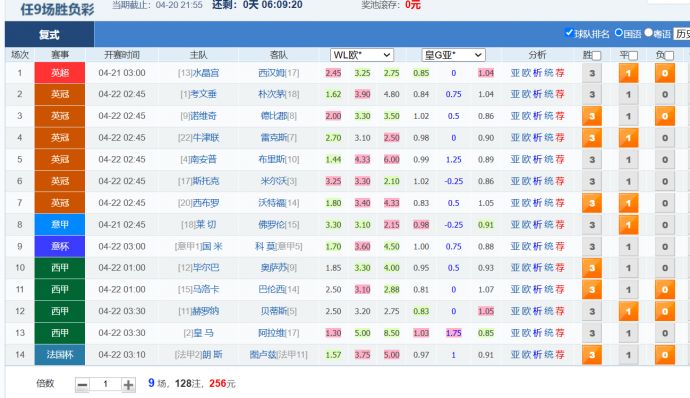Select loss (0) for match 6 斯托克
Screen dimensions: 690x398
coord(665,181)
